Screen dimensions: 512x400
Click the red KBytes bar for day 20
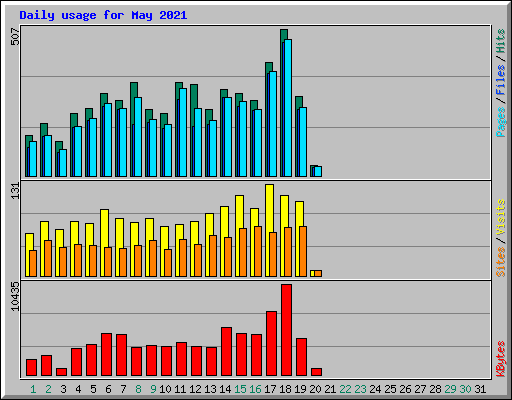(x=316, y=372)
